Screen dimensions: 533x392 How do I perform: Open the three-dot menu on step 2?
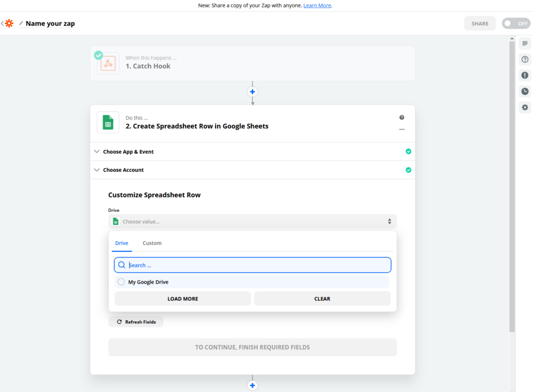[x=401, y=130]
